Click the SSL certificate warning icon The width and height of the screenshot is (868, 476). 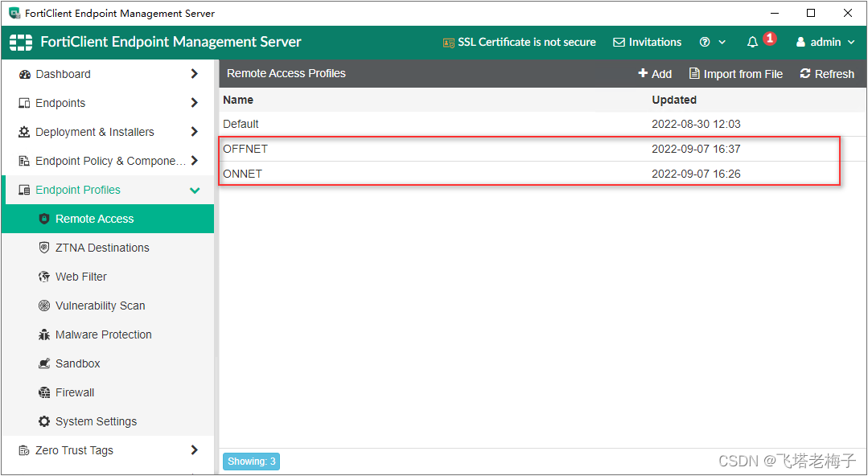448,43
